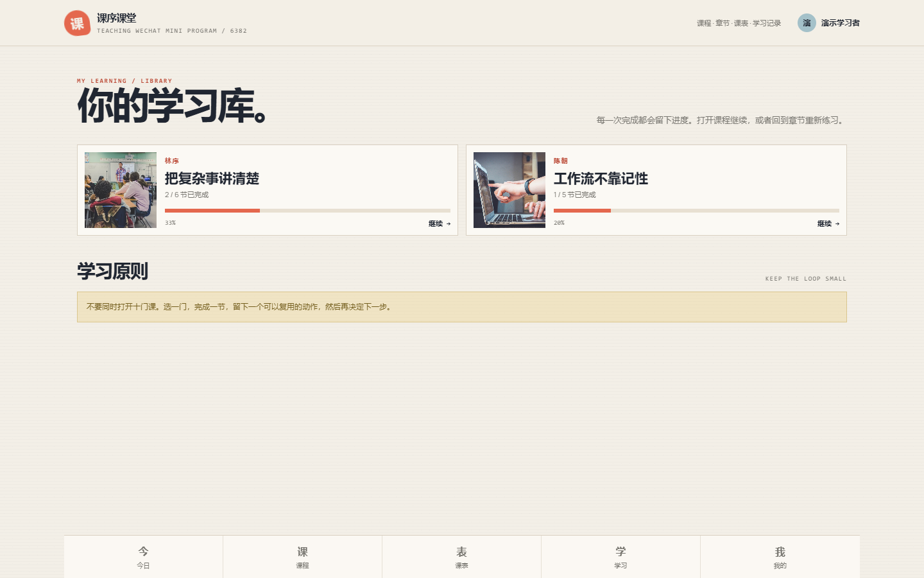The height and width of the screenshot is (578, 924).
Task: Open the 今日 bottom tab
Action: tap(143, 557)
